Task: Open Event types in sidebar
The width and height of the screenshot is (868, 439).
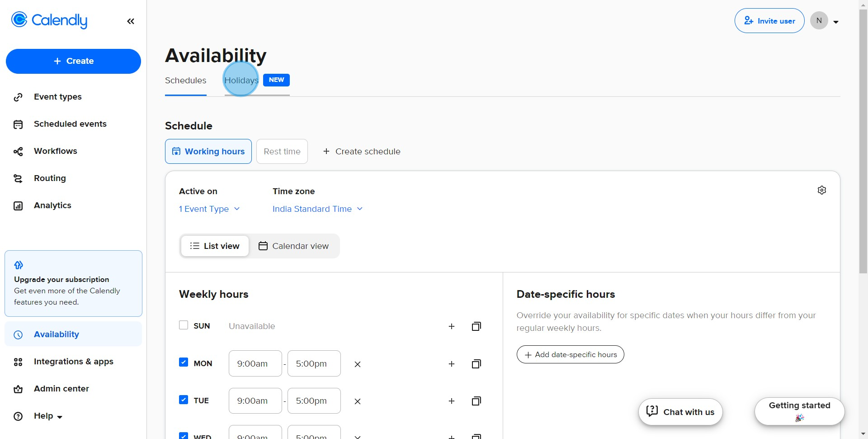Action: 57,97
